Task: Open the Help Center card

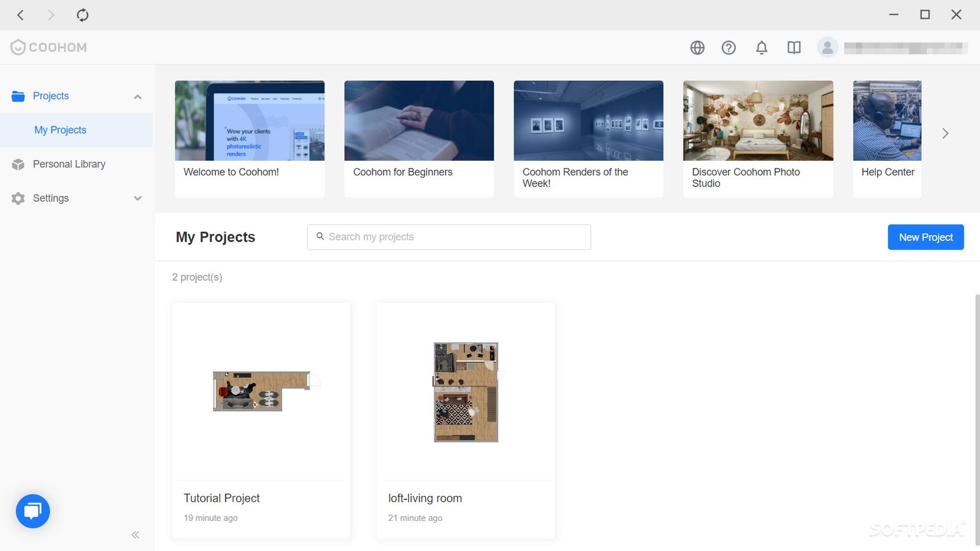Action: tap(887, 139)
